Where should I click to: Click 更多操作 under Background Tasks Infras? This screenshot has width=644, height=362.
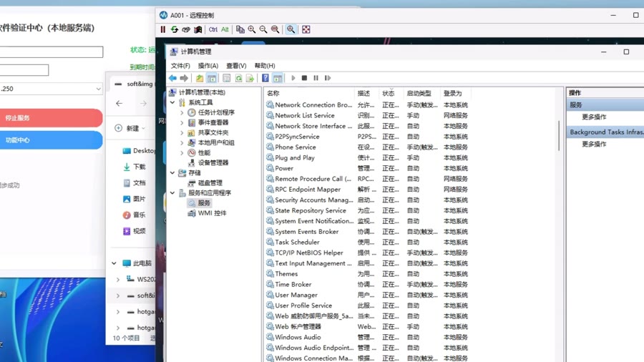(594, 144)
